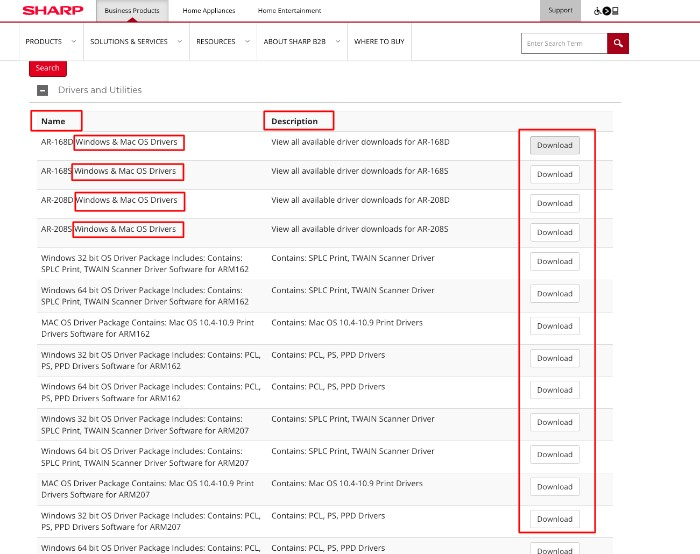Click the wheelchair accessibility icon

click(597, 11)
